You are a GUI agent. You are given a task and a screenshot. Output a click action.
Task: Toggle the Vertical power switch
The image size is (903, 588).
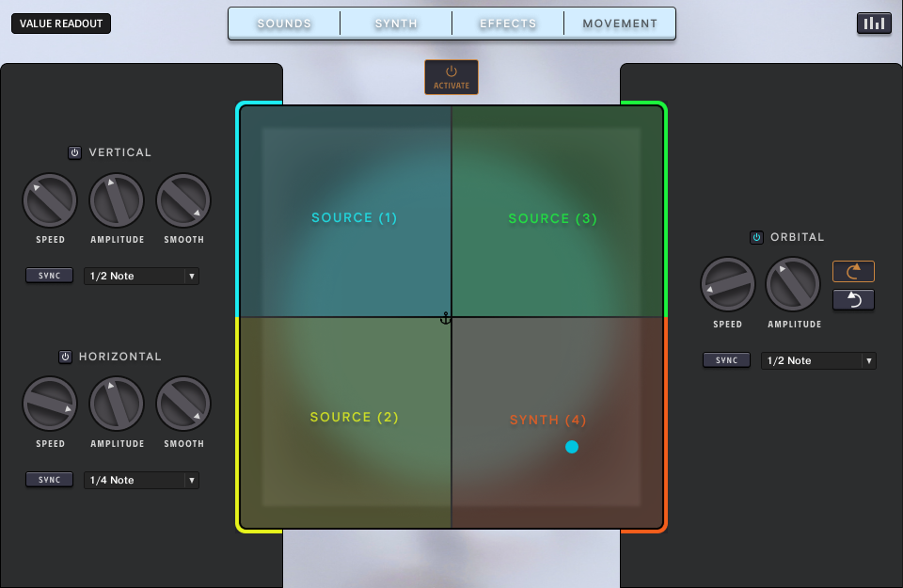(75, 152)
